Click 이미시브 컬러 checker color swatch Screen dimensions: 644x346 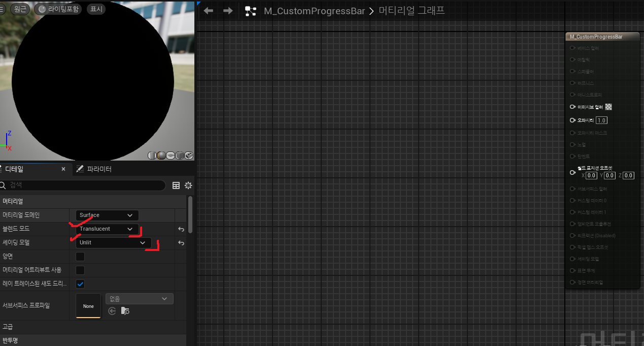click(x=609, y=107)
